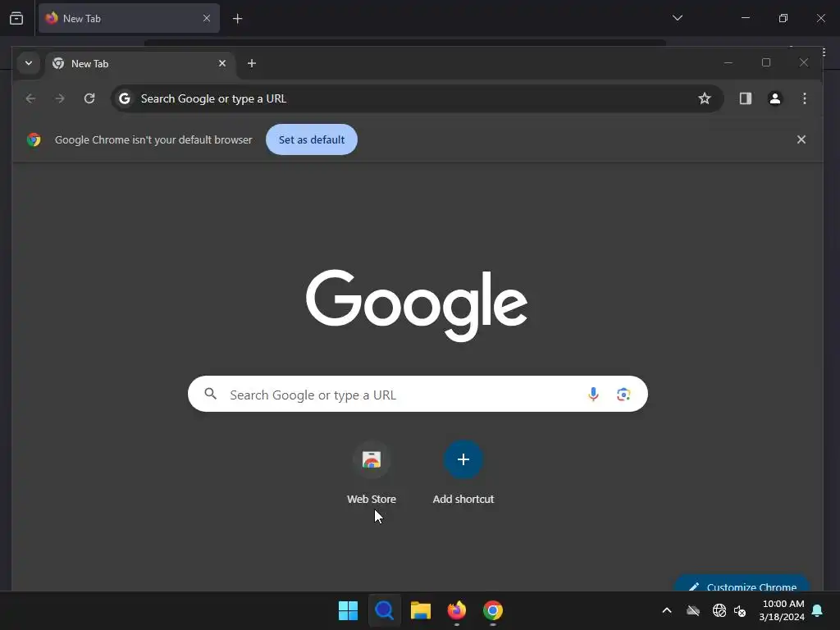Show hidden icons in the system tray
Viewport: 840px width, 630px height.
tap(667, 610)
